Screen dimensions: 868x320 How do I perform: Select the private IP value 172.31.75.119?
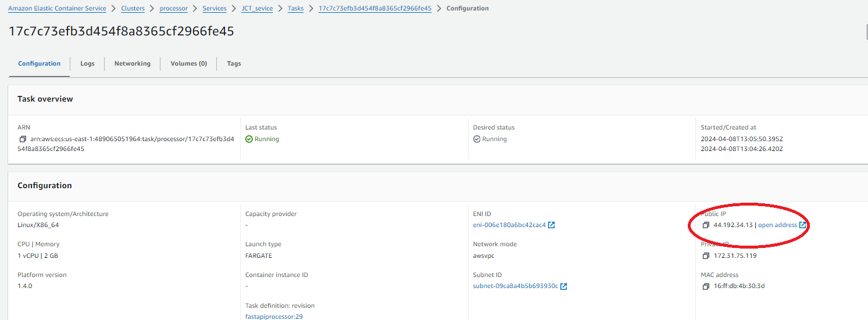point(735,256)
